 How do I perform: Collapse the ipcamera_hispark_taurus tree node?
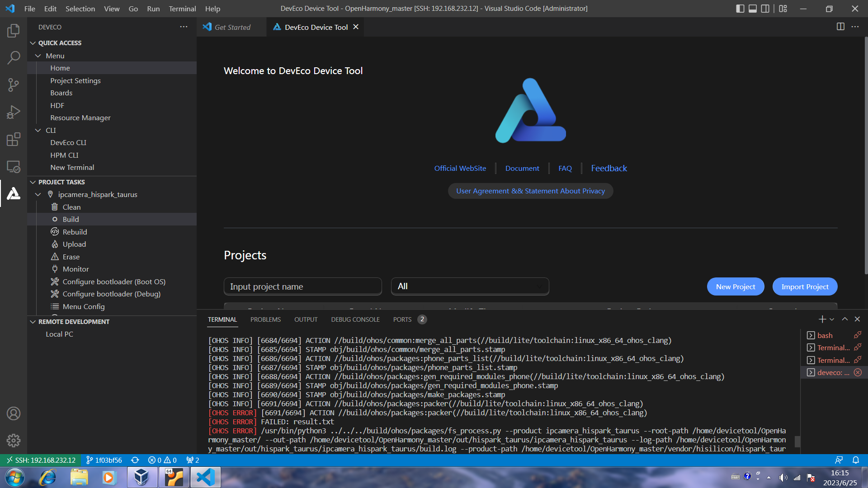[x=38, y=195]
